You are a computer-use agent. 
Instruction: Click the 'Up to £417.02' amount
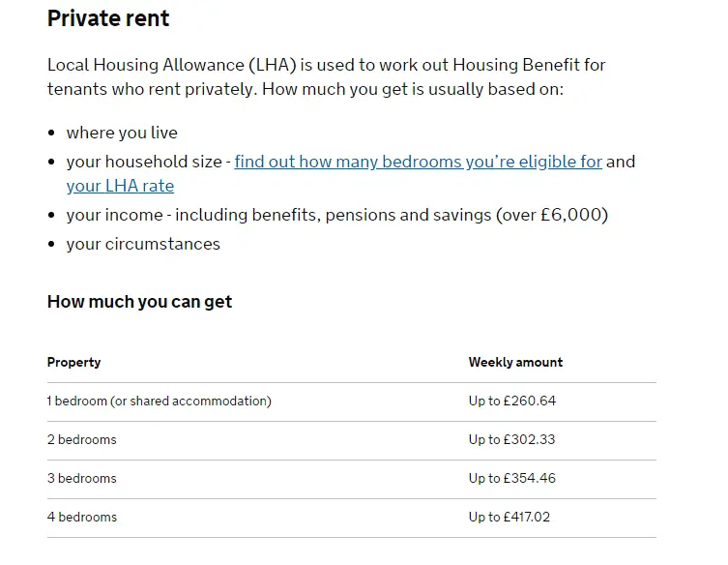click(x=510, y=517)
